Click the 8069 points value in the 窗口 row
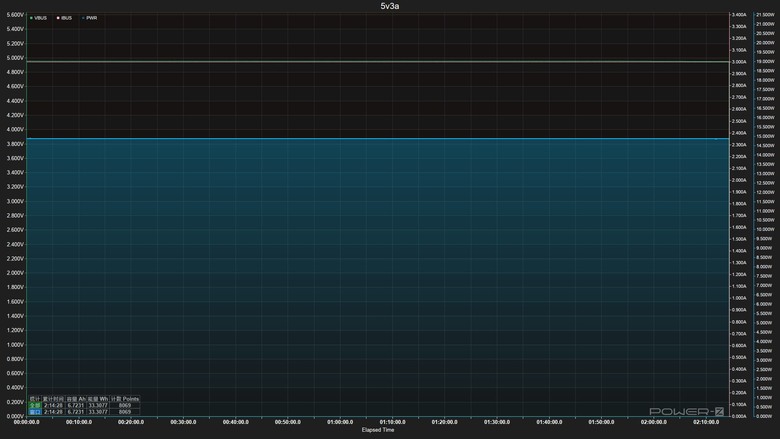The height and width of the screenshot is (439, 780). 124,412
